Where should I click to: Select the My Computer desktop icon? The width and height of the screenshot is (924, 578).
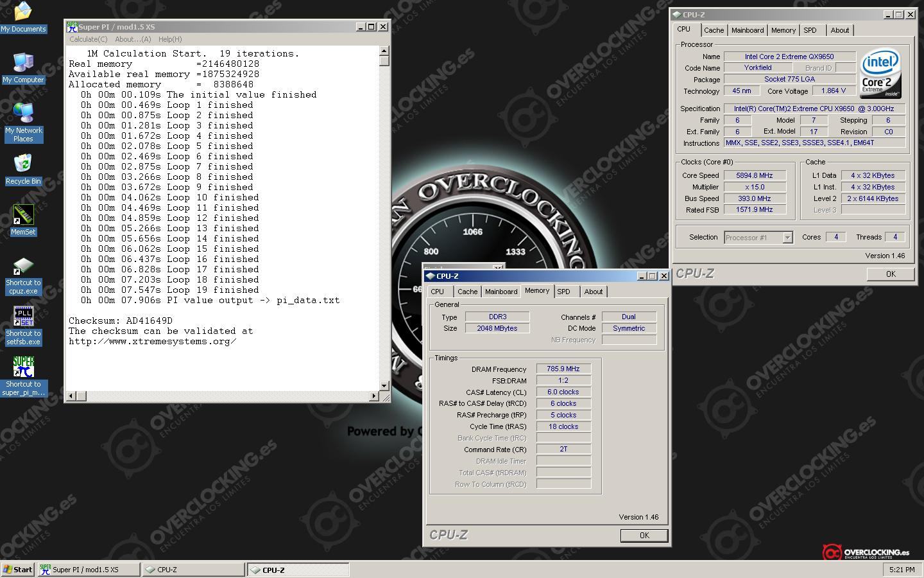(x=23, y=68)
